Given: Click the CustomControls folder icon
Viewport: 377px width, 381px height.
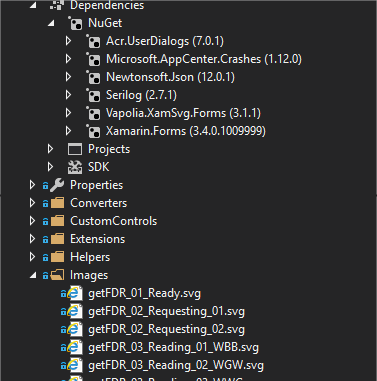Looking at the screenshot, I should (57, 221).
